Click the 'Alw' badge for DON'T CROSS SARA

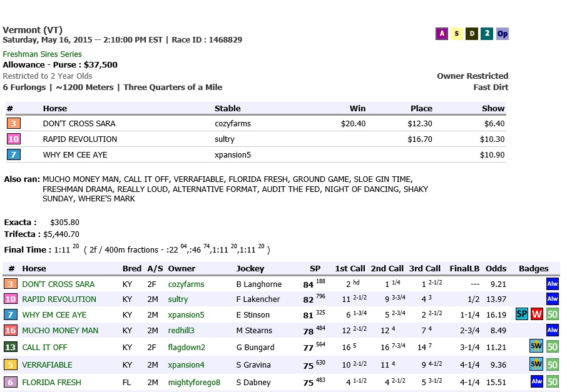(552, 284)
